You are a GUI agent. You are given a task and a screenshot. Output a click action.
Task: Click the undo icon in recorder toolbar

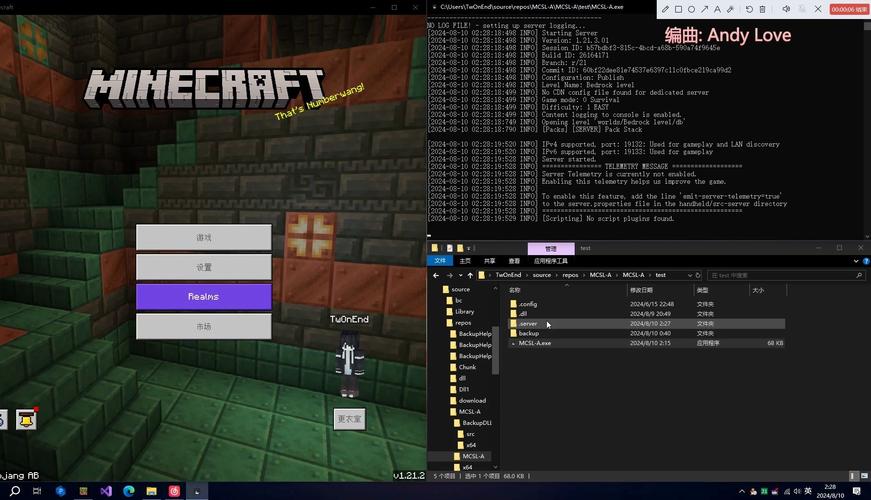(x=749, y=9)
